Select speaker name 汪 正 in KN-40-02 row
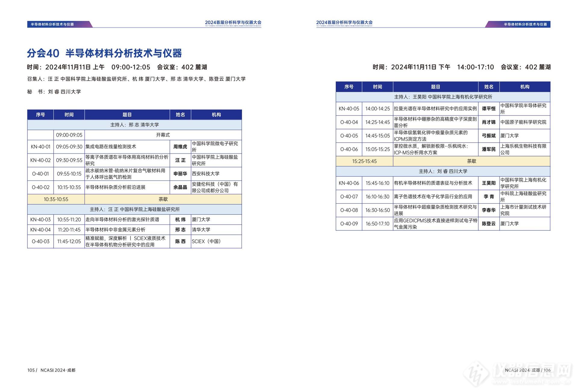The width and height of the screenshot is (578, 392). pos(180,160)
